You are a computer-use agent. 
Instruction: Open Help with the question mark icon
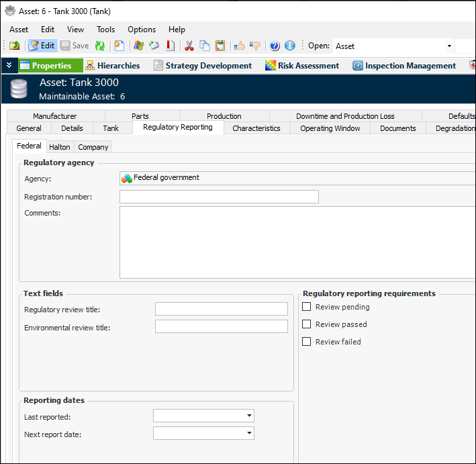[x=275, y=46]
